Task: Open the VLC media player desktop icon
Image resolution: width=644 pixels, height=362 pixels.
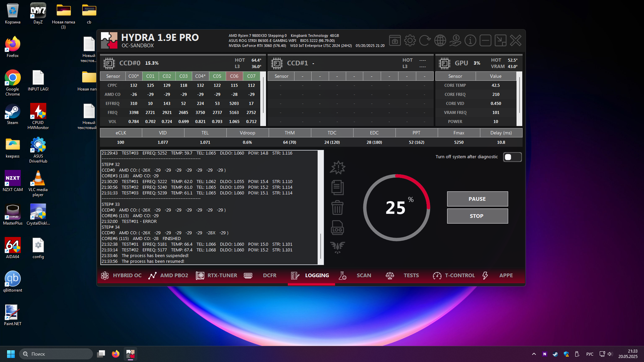Action: point(38,184)
